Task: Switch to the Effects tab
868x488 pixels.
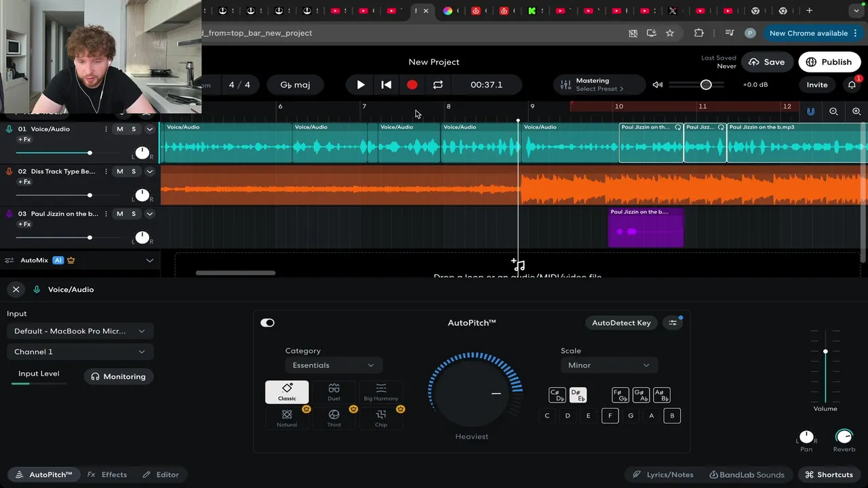Action: pyautogui.click(x=107, y=474)
